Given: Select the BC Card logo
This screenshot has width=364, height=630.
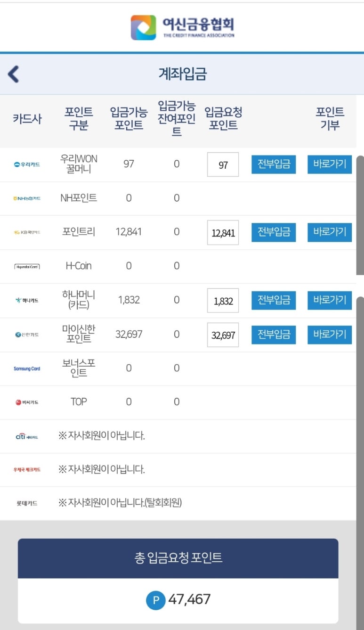Looking at the screenshot, I should click(x=27, y=402).
